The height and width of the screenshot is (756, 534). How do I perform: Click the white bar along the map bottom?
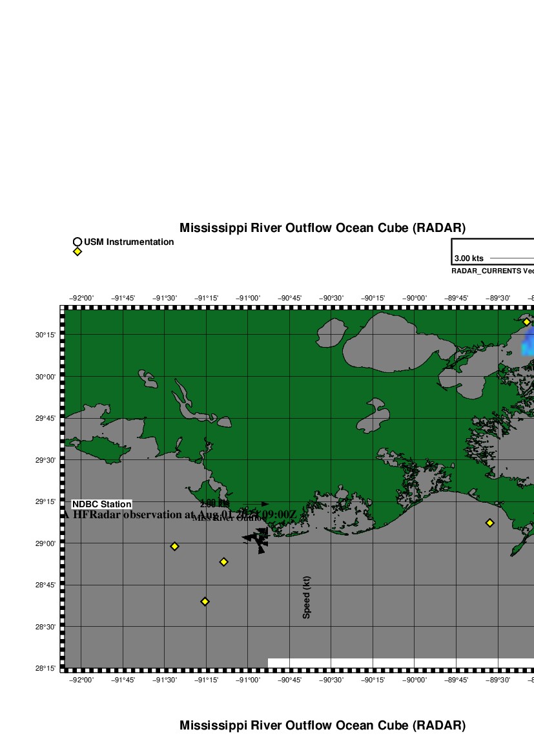tap(400, 662)
